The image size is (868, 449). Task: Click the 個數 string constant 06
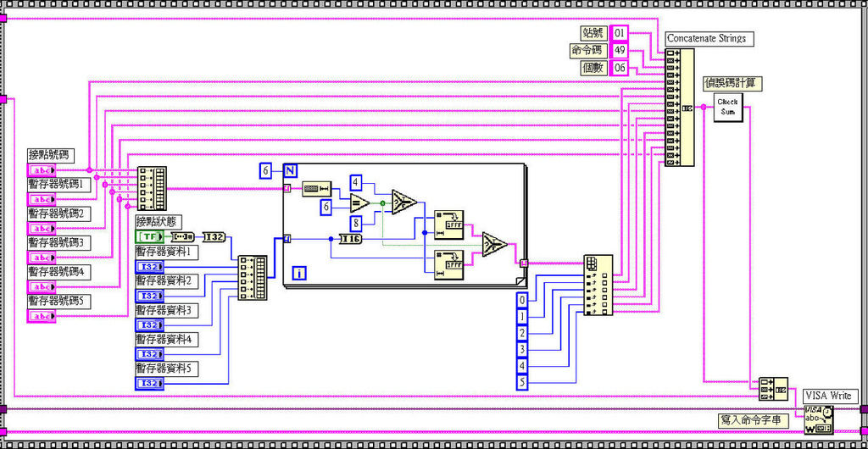620,68
